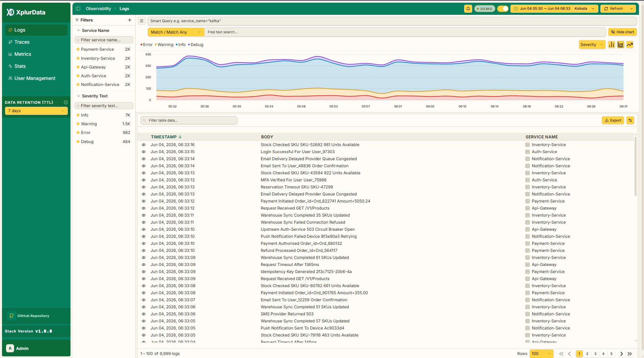Click the time range clock icon

click(x=516, y=9)
